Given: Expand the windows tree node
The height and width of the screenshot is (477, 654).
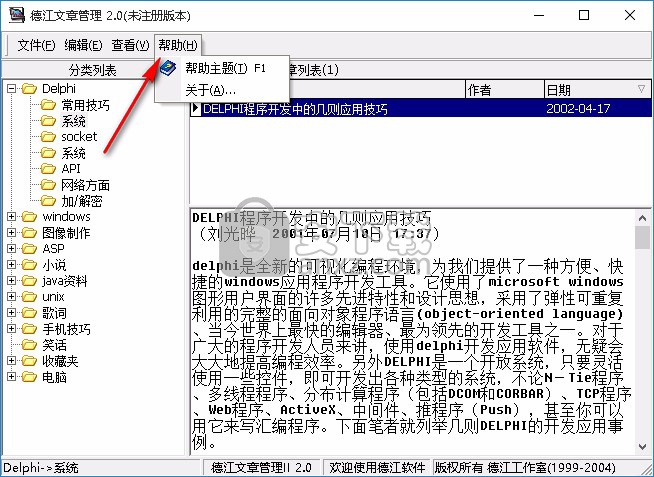Looking at the screenshot, I should tap(12, 216).
